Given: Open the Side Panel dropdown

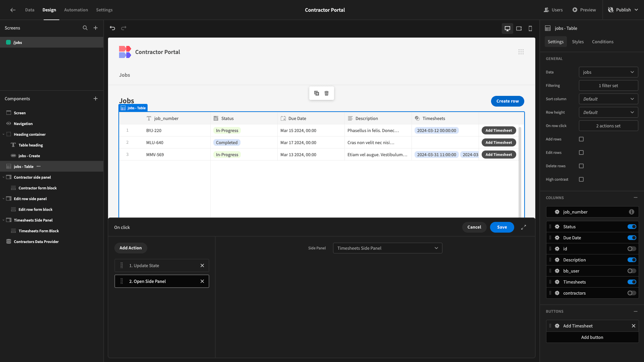Looking at the screenshot, I should coord(387,248).
